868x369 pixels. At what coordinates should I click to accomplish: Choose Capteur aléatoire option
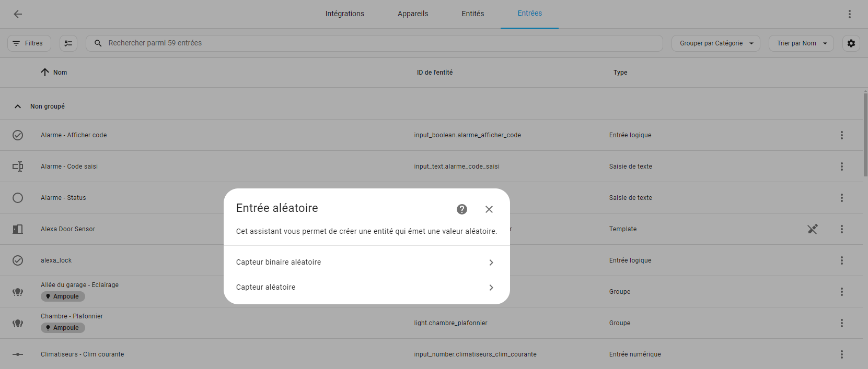tap(366, 287)
